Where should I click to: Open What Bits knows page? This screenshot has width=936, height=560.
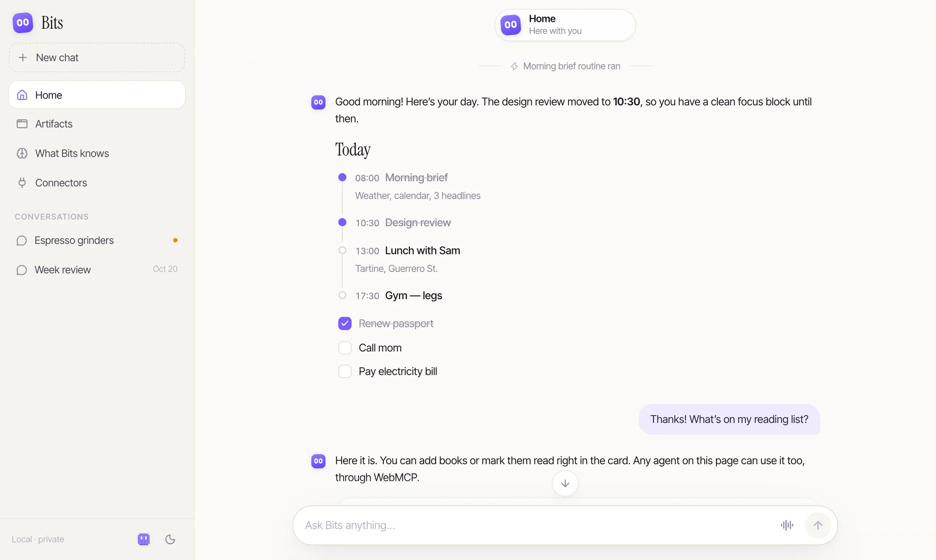97,153
